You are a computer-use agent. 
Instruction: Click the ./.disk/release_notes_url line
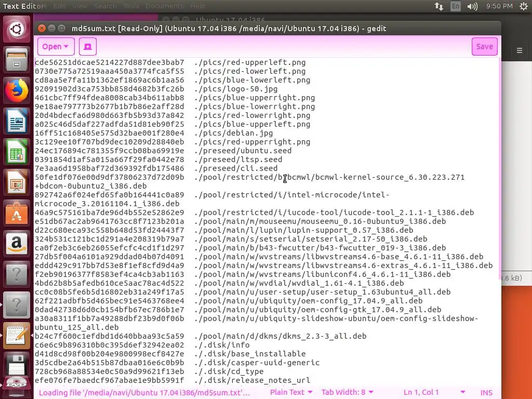click(252, 380)
